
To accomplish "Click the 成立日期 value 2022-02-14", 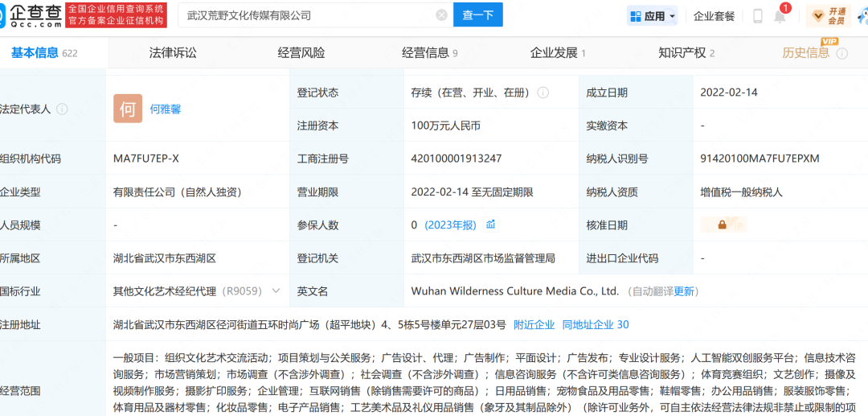I will (728, 93).
